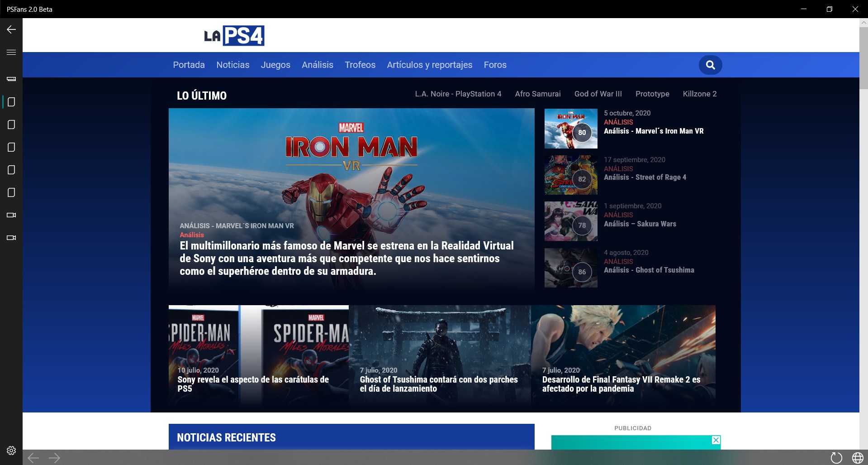Select the fourth tablet icon in the sidebar
Screen dimensions: 868x465
(x=11, y=170)
